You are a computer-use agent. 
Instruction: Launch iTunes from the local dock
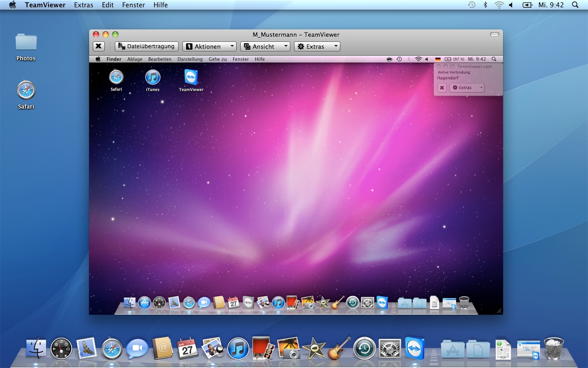[x=238, y=349]
